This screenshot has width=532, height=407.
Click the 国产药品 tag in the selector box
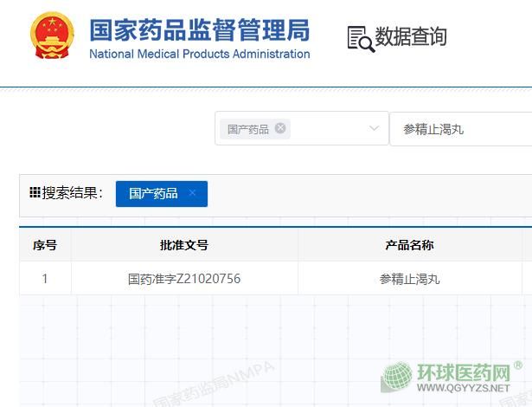247,129
